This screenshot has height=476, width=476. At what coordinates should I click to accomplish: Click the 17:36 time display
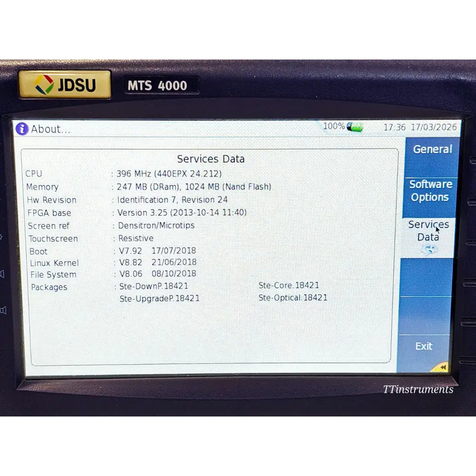(x=394, y=127)
